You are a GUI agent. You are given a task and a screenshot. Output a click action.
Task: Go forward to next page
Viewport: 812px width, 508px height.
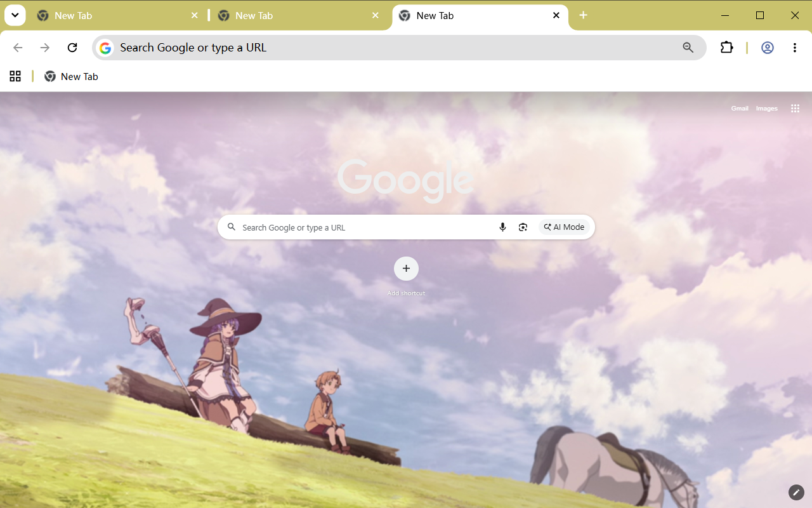45,48
